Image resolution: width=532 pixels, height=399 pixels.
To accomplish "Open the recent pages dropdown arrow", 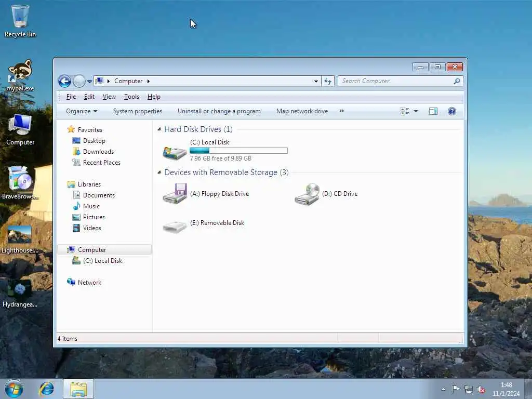I will click(89, 82).
